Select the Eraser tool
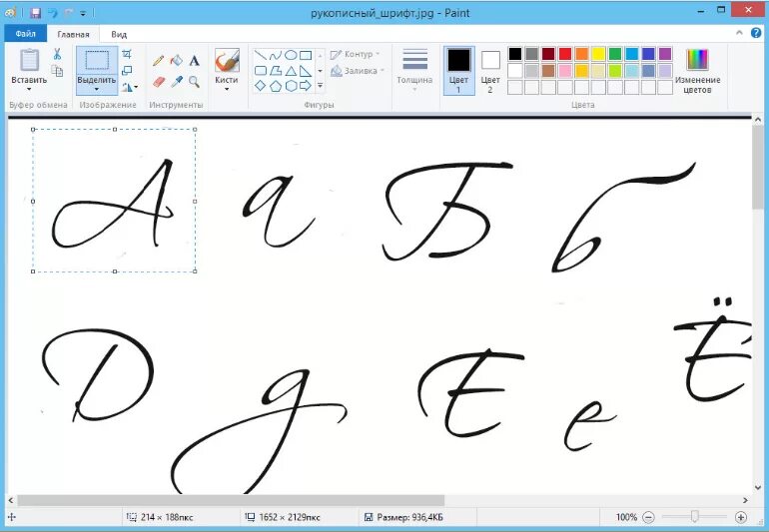 (158, 82)
